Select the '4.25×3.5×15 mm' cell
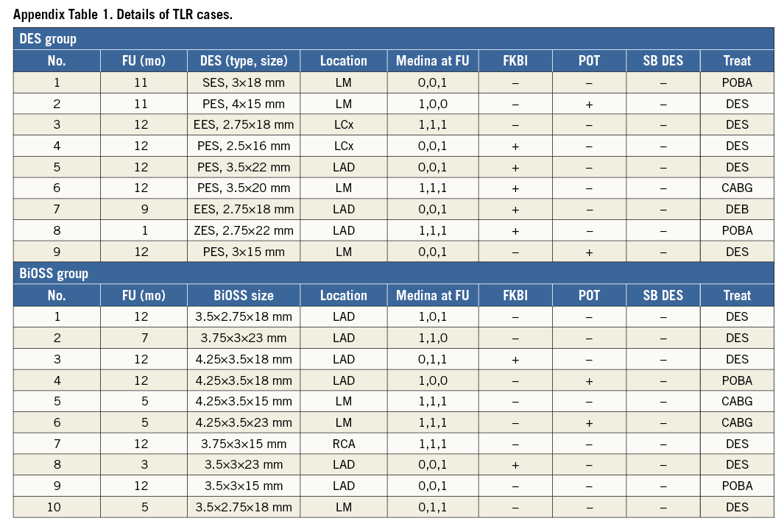 [243, 402]
